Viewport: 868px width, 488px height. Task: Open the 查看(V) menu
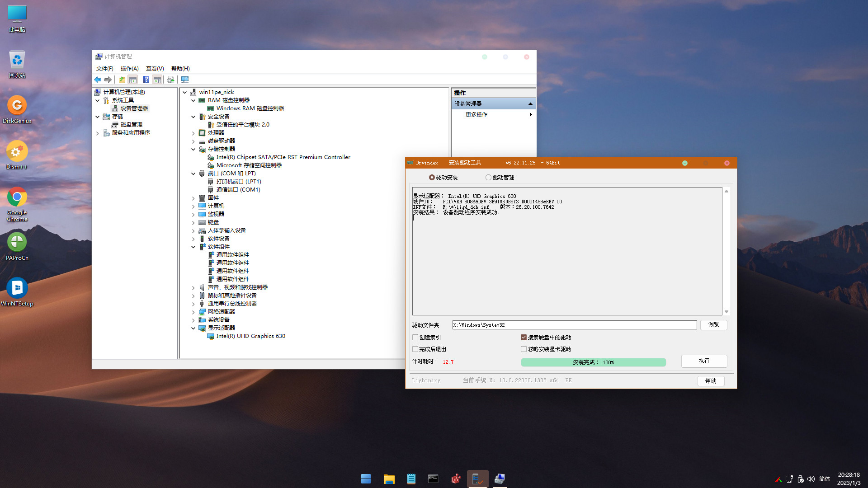coord(155,69)
